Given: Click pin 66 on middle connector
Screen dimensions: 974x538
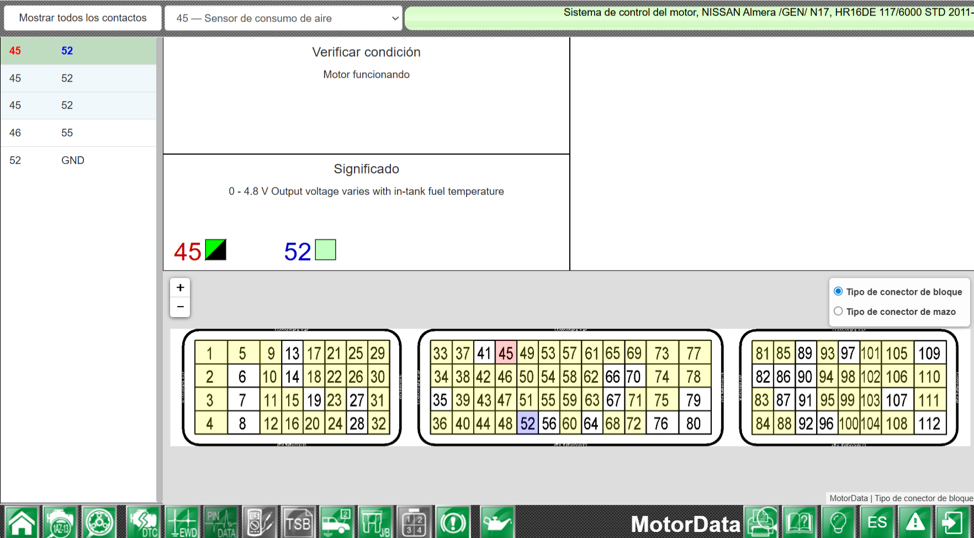Looking at the screenshot, I should click(x=612, y=376).
